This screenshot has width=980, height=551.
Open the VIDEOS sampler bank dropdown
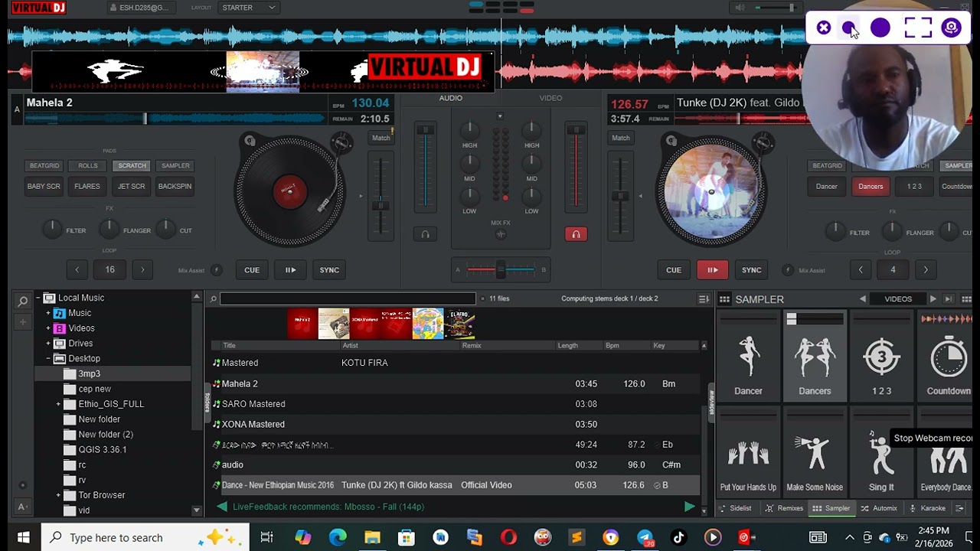pyautogui.click(x=898, y=299)
